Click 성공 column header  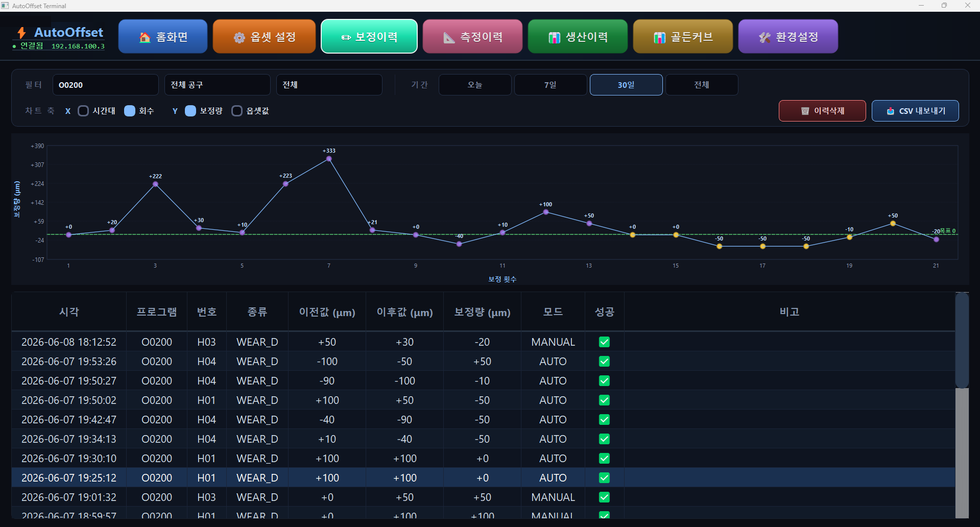tap(605, 312)
